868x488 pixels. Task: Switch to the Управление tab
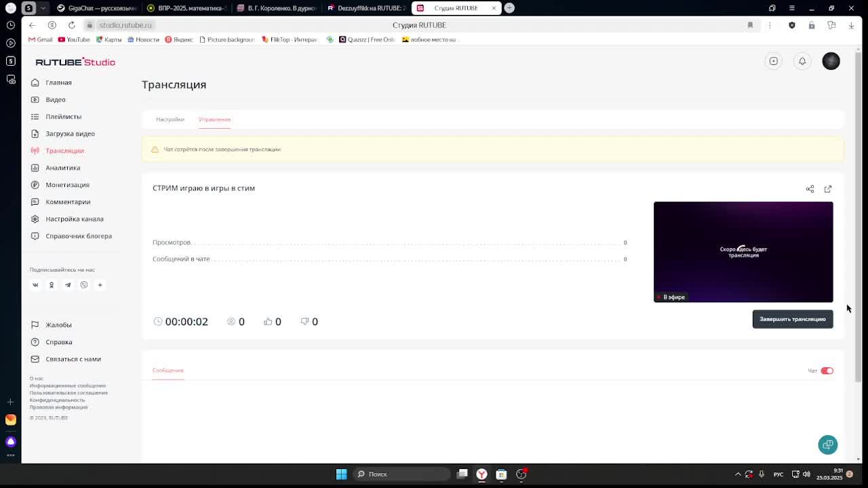(215, 119)
